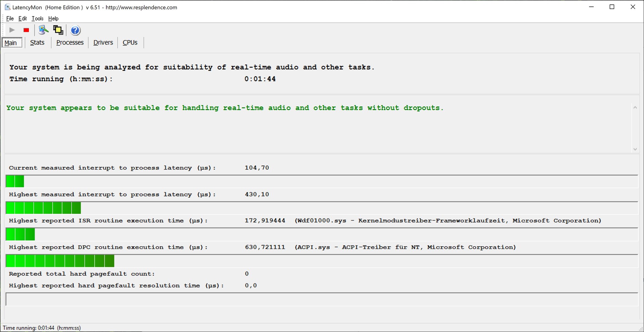Viewport: 644px width, 332px height.
Task: Switch to the CPUs tab
Action: coord(130,43)
